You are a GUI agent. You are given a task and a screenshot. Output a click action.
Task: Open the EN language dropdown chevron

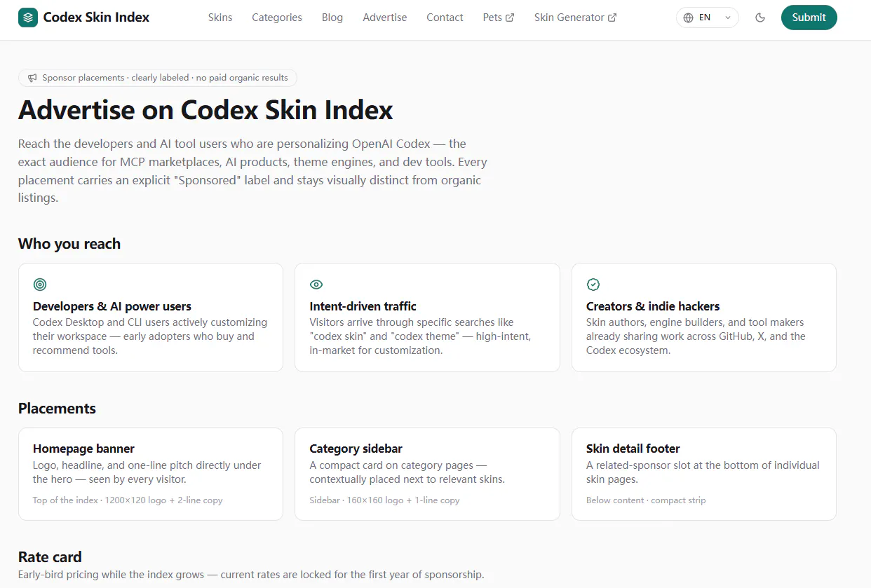coord(728,18)
